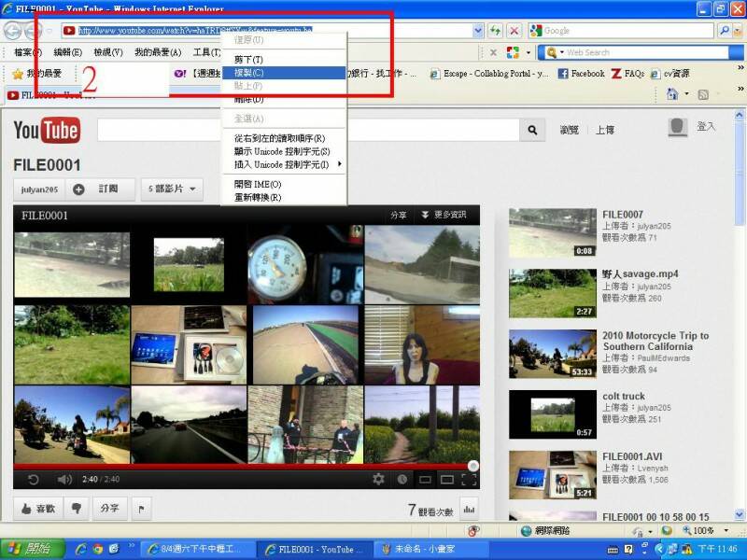The height and width of the screenshot is (560, 747).
Task: Choose 重新轉換(R) in the context menu
Action: [x=285, y=197]
